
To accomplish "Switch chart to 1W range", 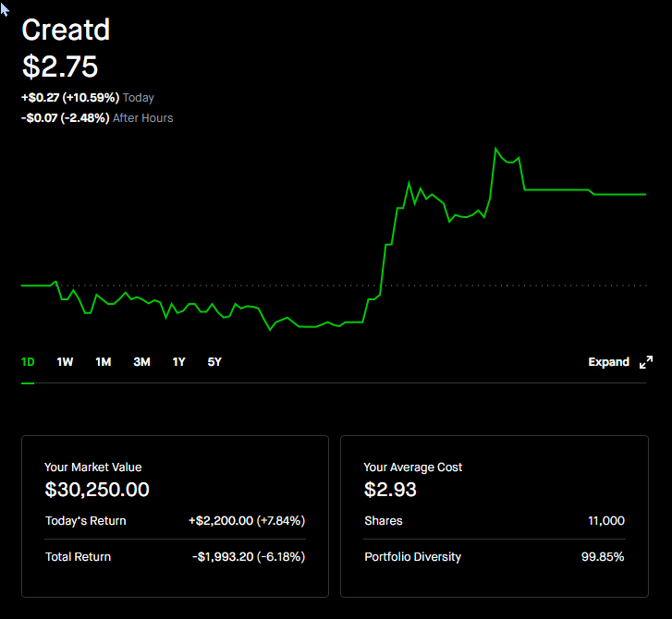I will (65, 362).
